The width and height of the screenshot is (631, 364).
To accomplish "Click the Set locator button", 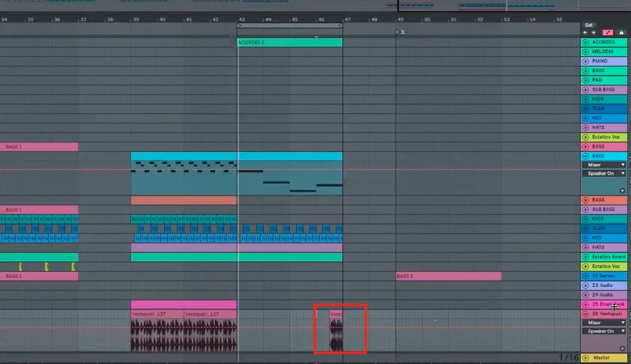I will (x=589, y=25).
